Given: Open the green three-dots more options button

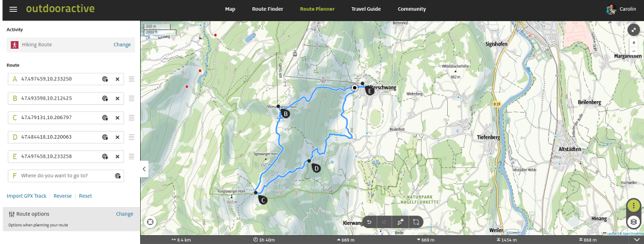Looking at the screenshot, I should pos(634,207).
